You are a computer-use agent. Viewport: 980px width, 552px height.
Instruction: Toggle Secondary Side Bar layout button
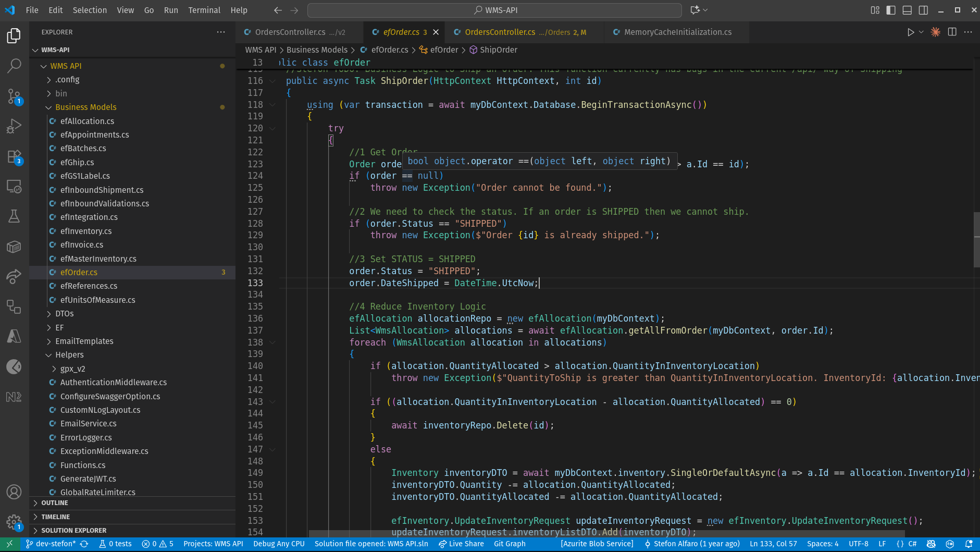coord(923,10)
